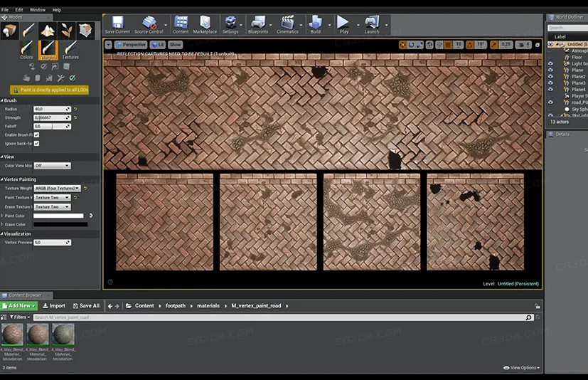Screen dimensions: 588x380
Task: Click the Save Current toolbar icon
Action: pyautogui.click(x=117, y=25)
